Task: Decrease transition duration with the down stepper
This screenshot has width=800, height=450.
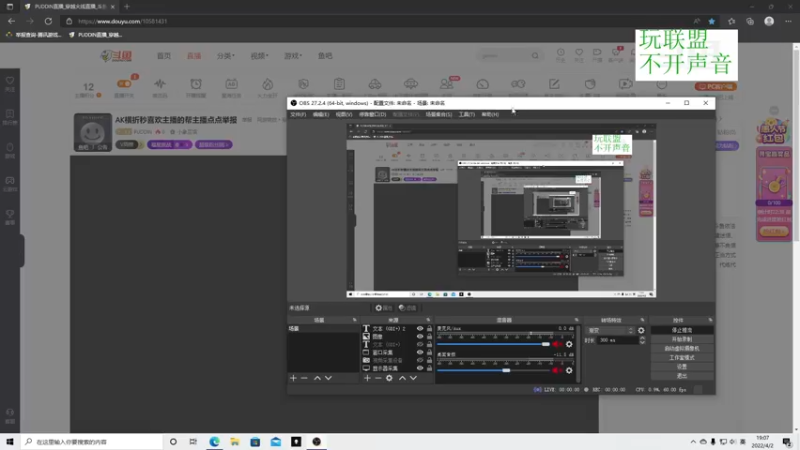Action: click(642, 342)
